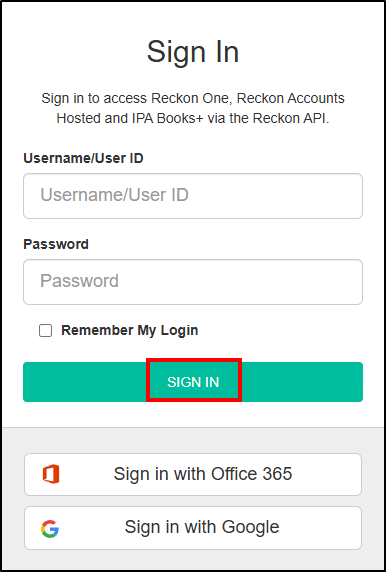Choose Sign in with Google
The image size is (386, 572).
[x=193, y=527]
